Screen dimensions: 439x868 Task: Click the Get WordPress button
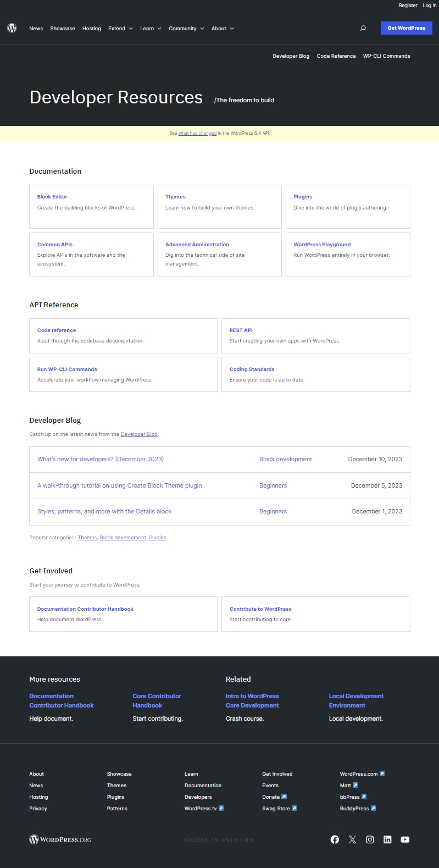(x=407, y=28)
